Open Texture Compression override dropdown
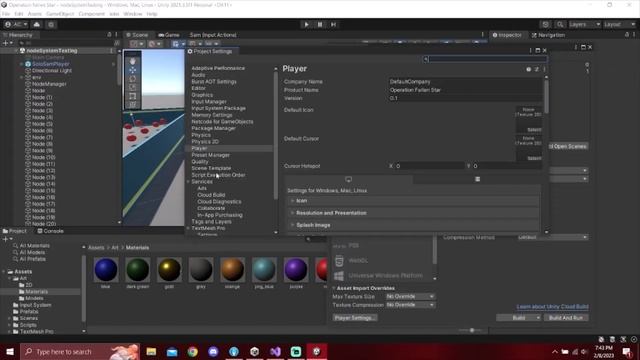Viewport: 640px width, 360px height. [410, 305]
